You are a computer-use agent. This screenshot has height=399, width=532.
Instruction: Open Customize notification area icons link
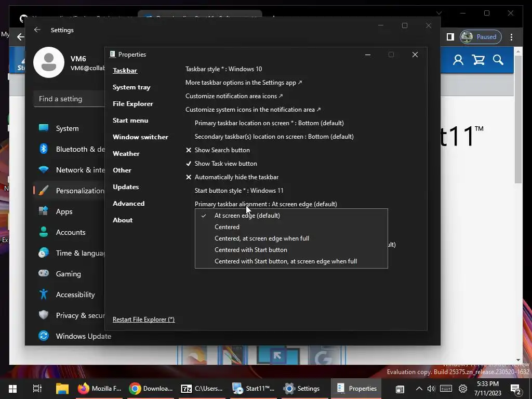click(234, 96)
